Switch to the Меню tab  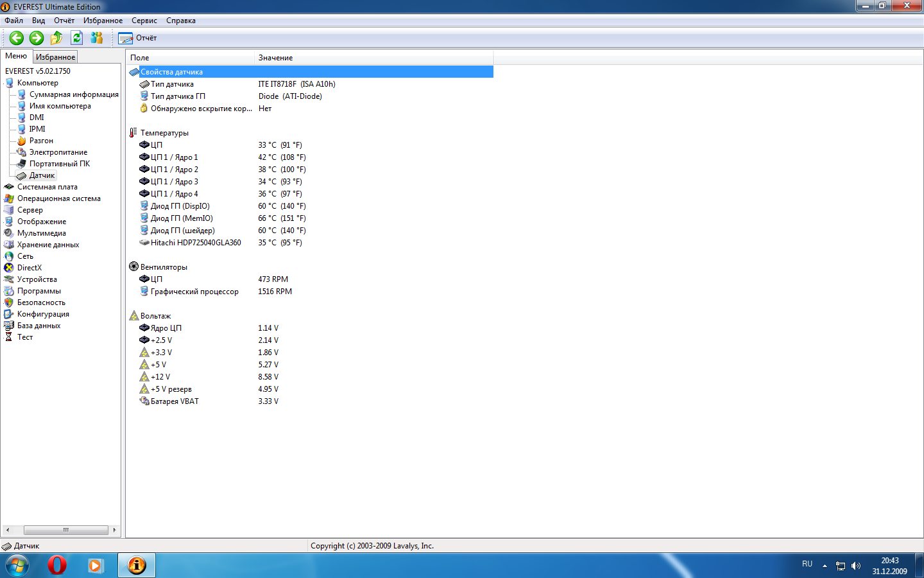pyautogui.click(x=16, y=56)
